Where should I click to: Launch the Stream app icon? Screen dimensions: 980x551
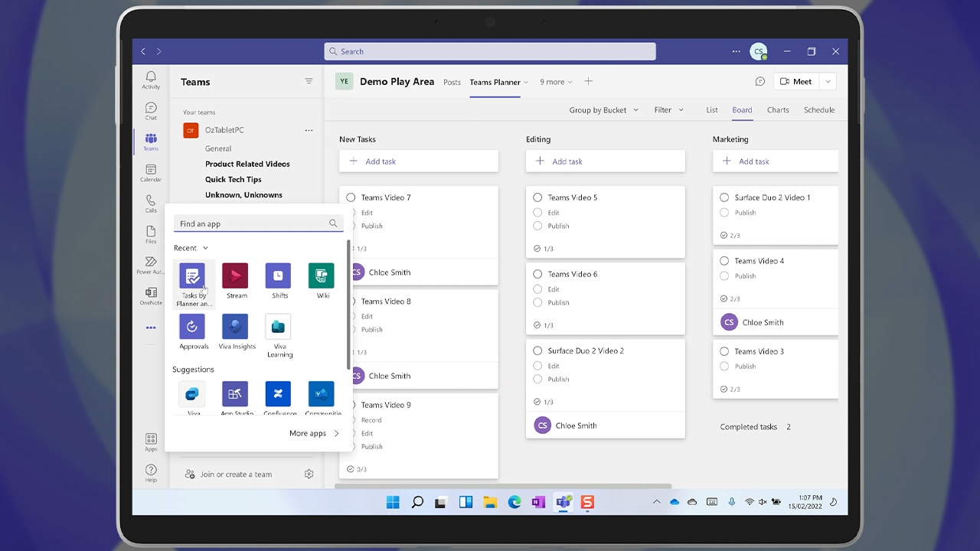235,276
